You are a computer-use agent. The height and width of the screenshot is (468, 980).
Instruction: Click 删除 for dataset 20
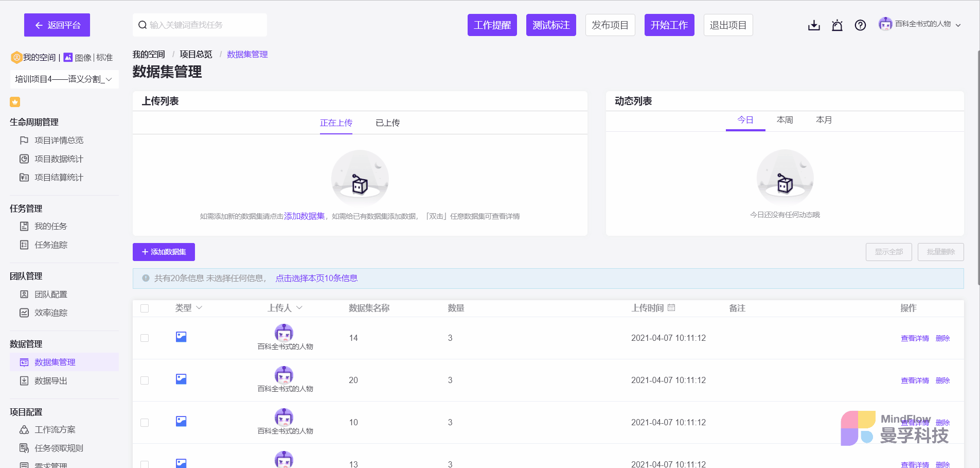(x=942, y=380)
